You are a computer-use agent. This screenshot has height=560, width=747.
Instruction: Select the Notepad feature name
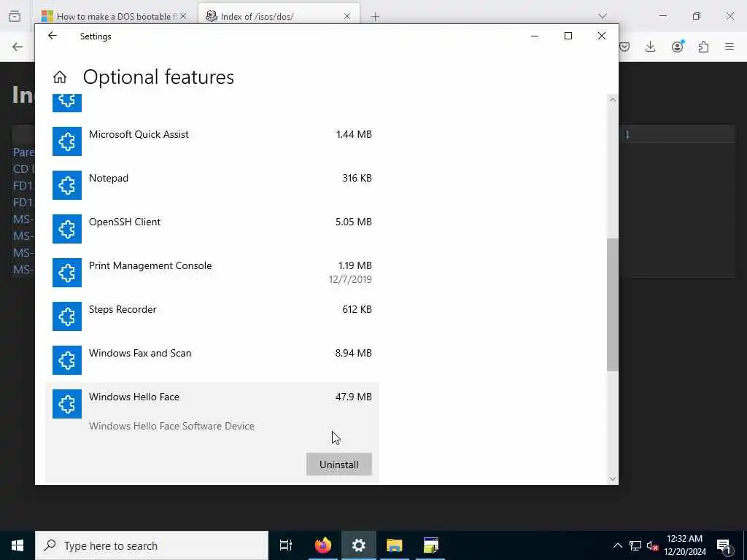coord(109,178)
